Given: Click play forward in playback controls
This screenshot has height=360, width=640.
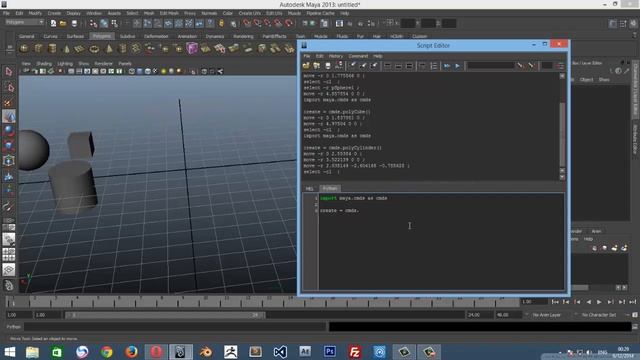Looking at the screenshot, I should click(599, 302).
